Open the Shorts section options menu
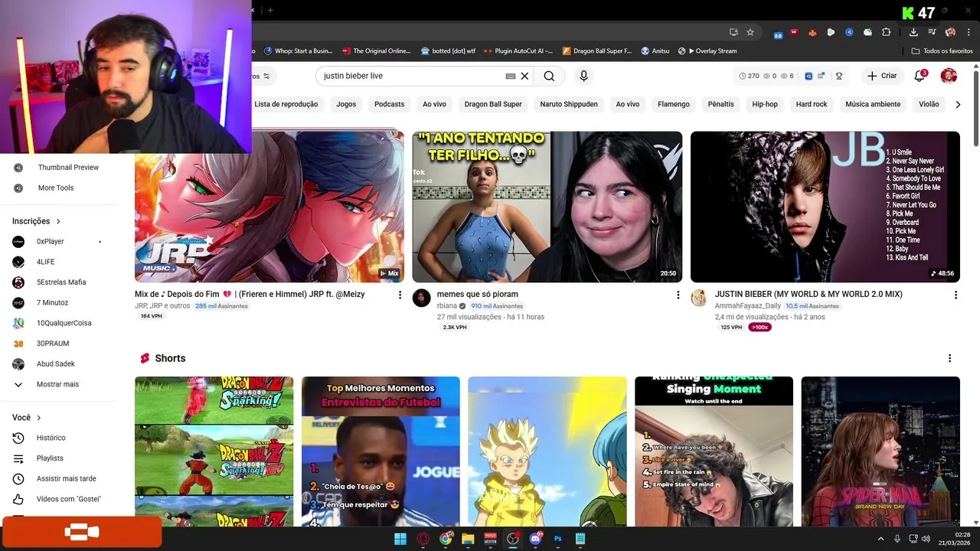This screenshot has height=551, width=980. (x=949, y=358)
